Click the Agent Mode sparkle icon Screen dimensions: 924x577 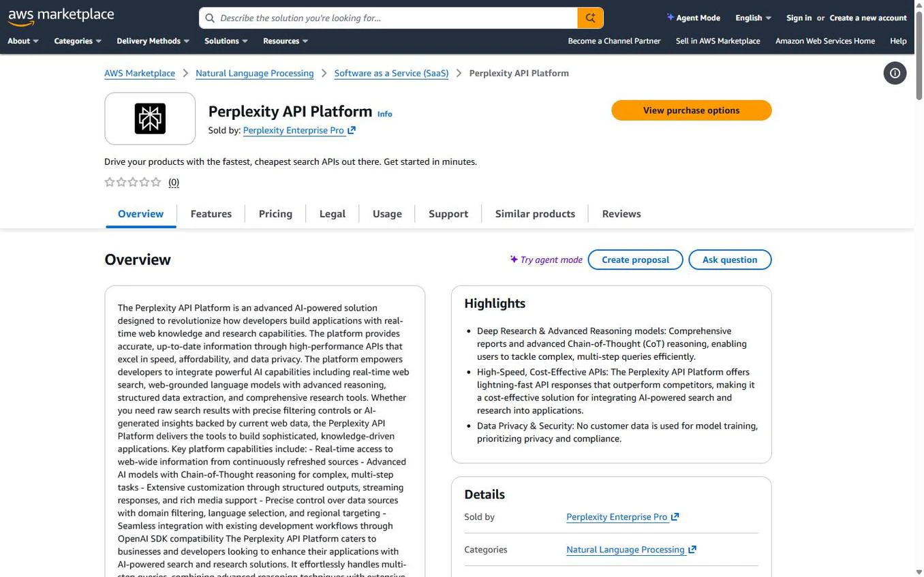(671, 17)
